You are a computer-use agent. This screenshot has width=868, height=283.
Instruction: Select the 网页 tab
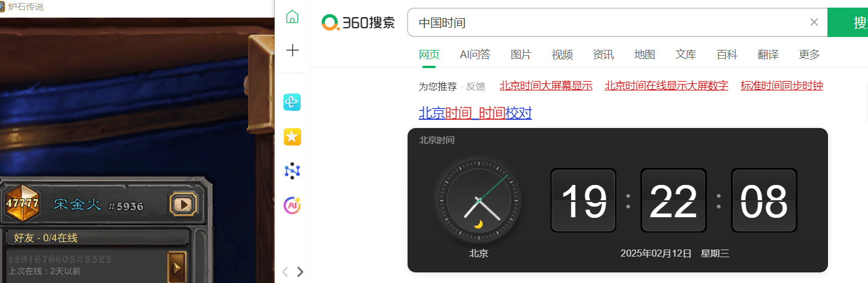click(x=429, y=55)
